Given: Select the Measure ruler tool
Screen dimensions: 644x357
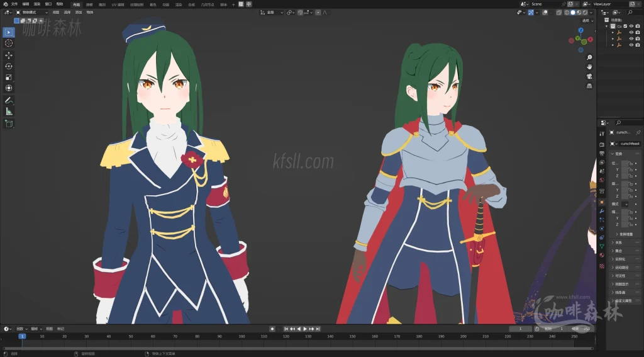Looking at the screenshot, I should [x=9, y=111].
